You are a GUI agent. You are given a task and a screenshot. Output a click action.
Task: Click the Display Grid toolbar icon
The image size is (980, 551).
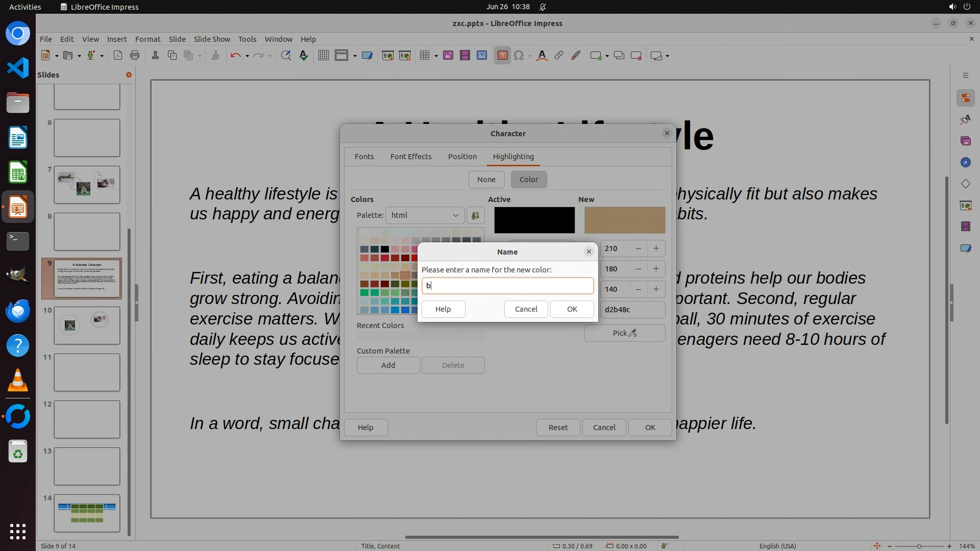pos(323,56)
